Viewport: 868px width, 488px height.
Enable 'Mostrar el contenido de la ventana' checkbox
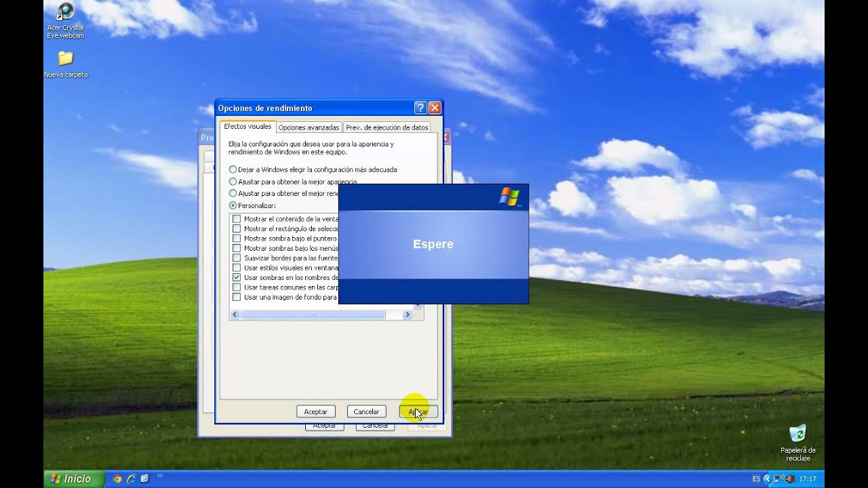coord(237,219)
